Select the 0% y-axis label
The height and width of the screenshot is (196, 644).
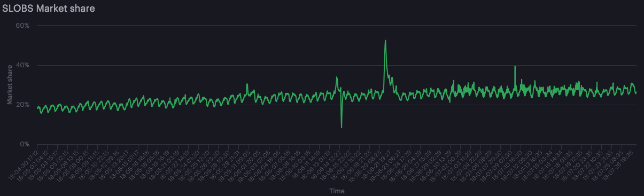(24, 144)
